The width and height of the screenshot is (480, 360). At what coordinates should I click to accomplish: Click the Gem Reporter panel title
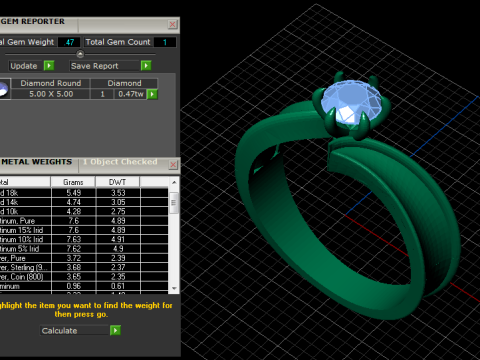click(x=33, y=21)
